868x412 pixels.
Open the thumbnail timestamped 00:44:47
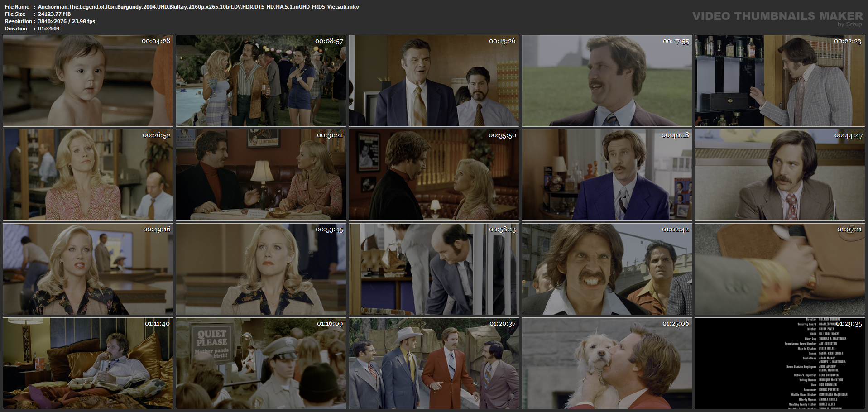click(x=780, y=175)
